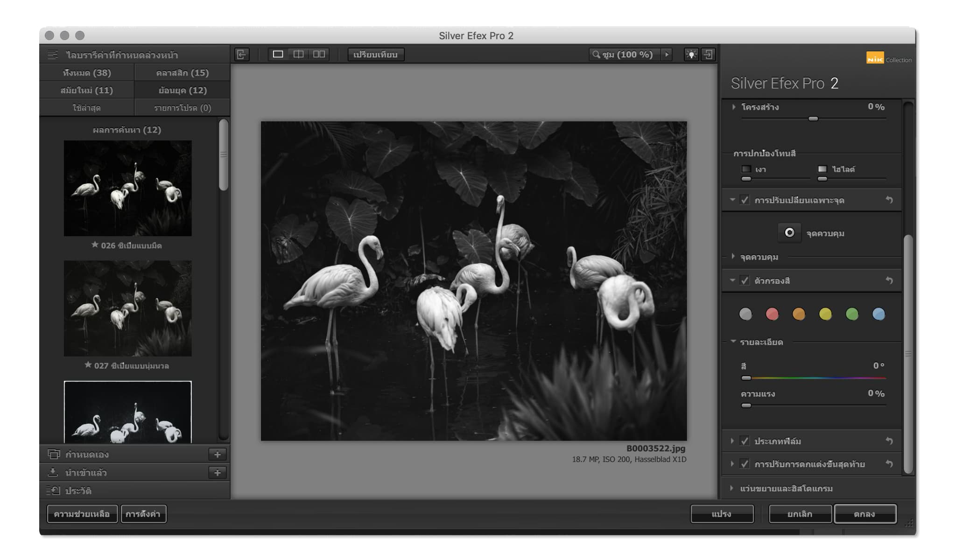956x560 pixels.
Task: Click the เปรียบเทียบ compare button
Action: coord(376,55)
